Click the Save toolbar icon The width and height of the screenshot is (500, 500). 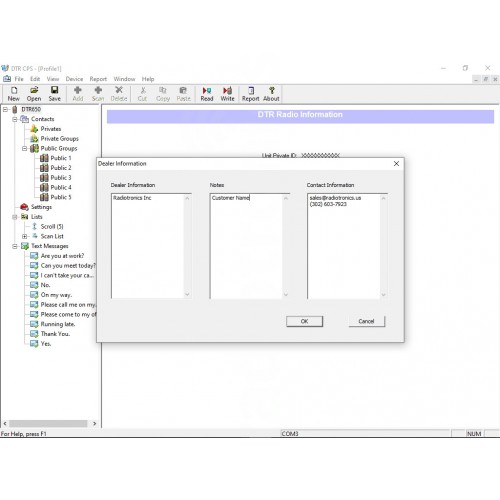click(x=55, y=94)
